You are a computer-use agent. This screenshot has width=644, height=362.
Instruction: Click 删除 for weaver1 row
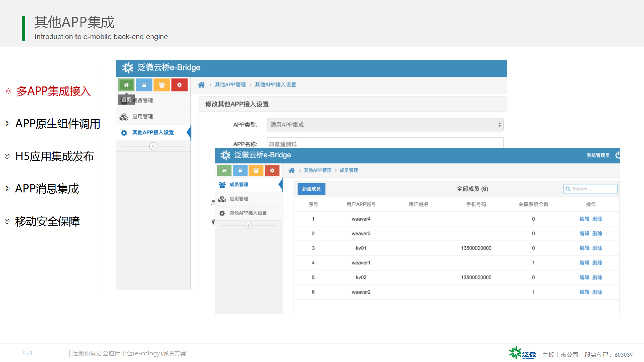tap(597, 263)
